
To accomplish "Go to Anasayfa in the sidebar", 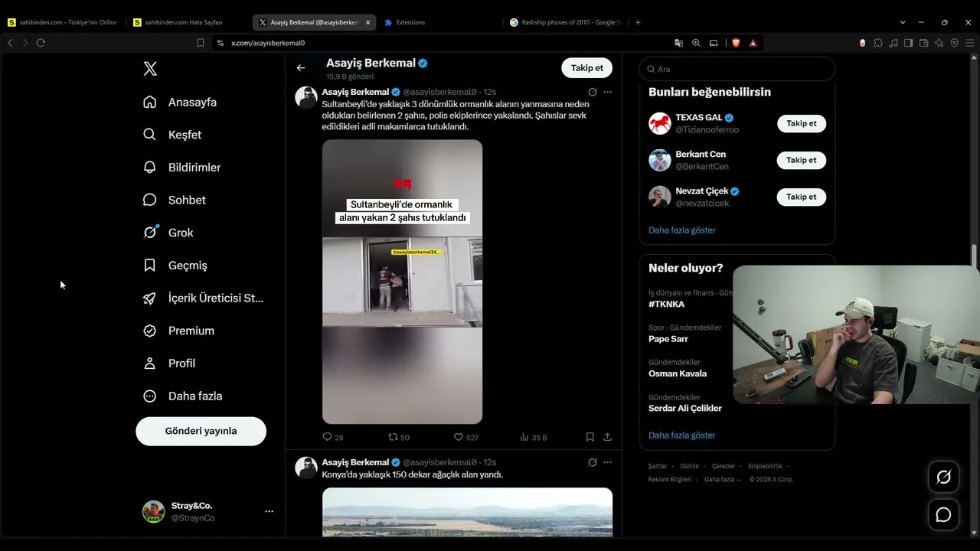I will 181,102.
